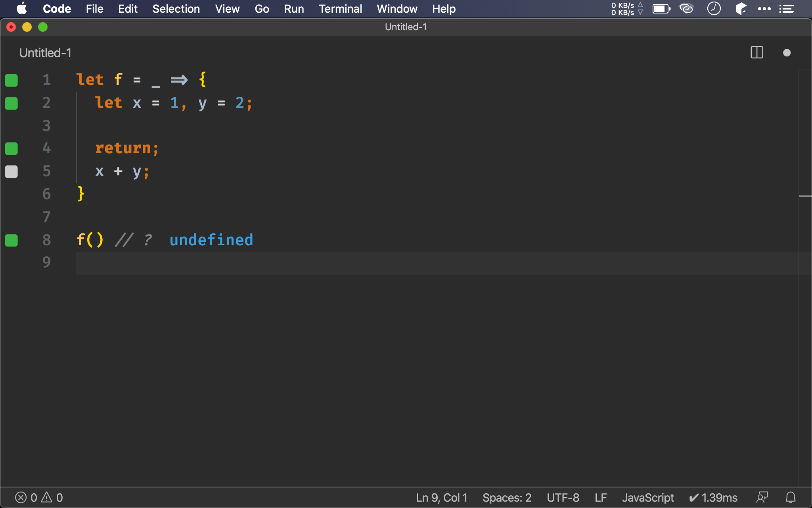Open the JavaScript language mode selector
The width and height of the screenshot is (812, 508).
647,497
